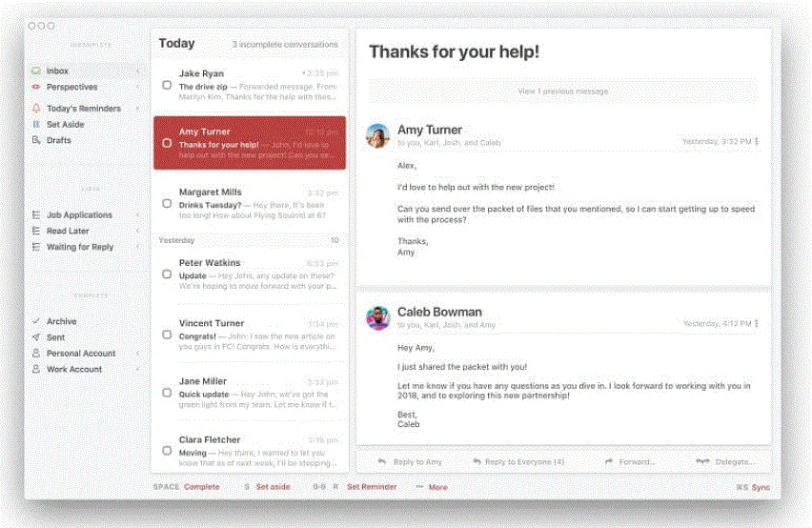Select Perspectives in the sidebar
The width and height of the screenshot is (812, 528).
tap(86, 87)
